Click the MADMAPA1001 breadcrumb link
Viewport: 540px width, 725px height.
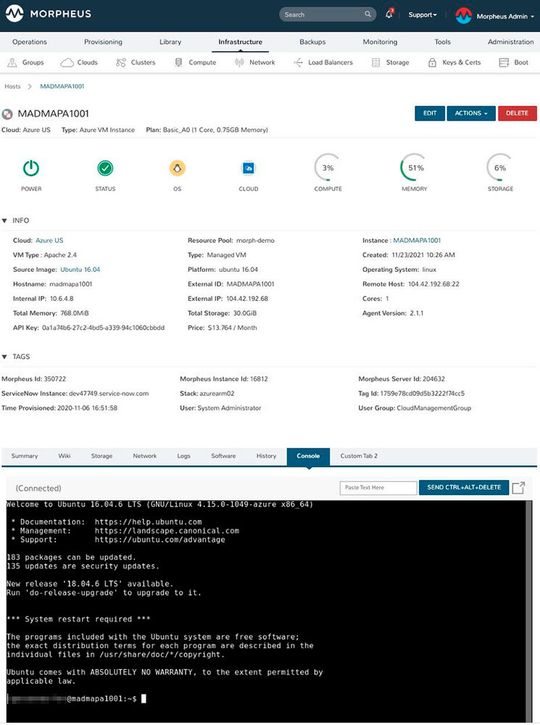[x=62, y=86]
